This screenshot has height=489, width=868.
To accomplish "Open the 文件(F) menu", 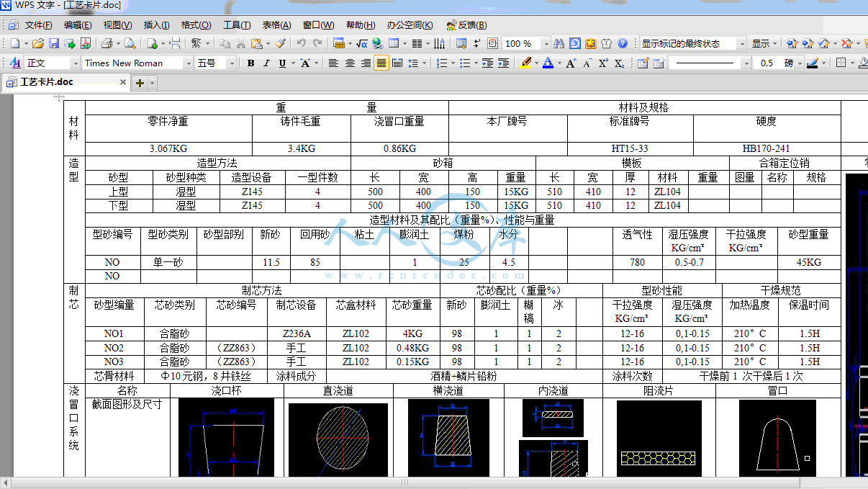I will pyautogui.click(x=39, y=24).
